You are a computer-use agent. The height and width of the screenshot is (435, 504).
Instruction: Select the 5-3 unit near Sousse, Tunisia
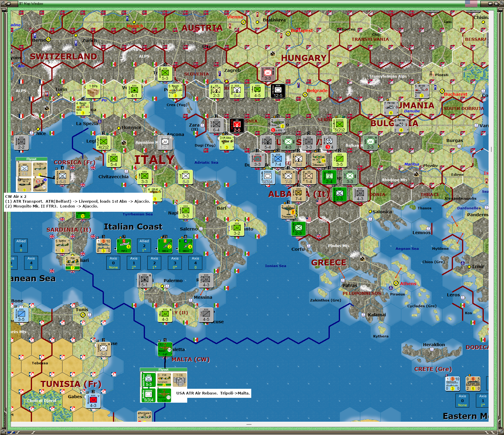click(x=103, y=349)
